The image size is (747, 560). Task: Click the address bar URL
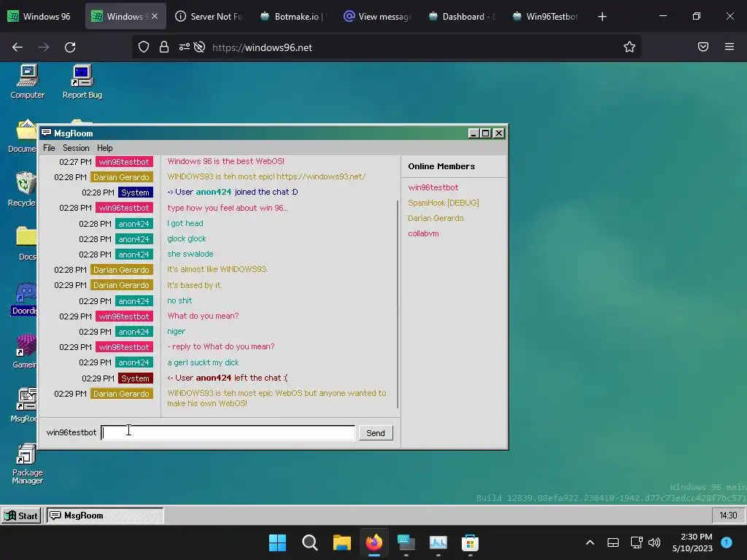pyautogui.click(x=262, y=47)
